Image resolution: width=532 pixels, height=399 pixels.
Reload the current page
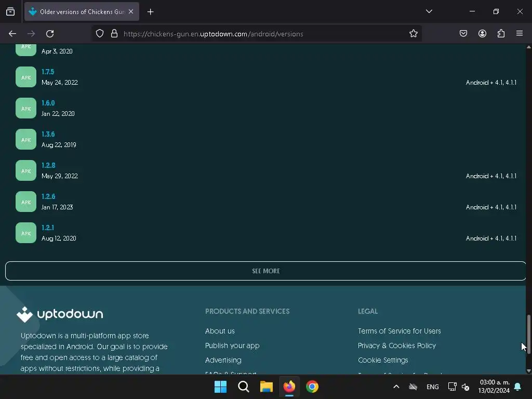point(50,34)
